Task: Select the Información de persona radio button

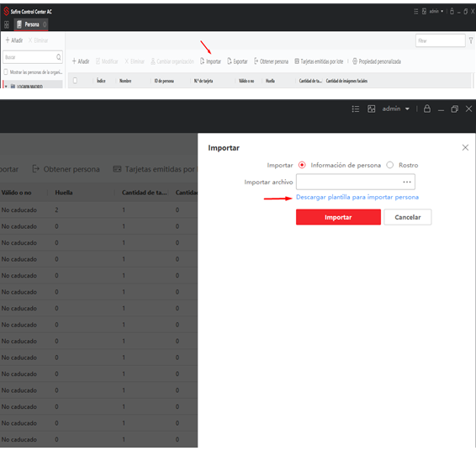Action: (302, 165)
